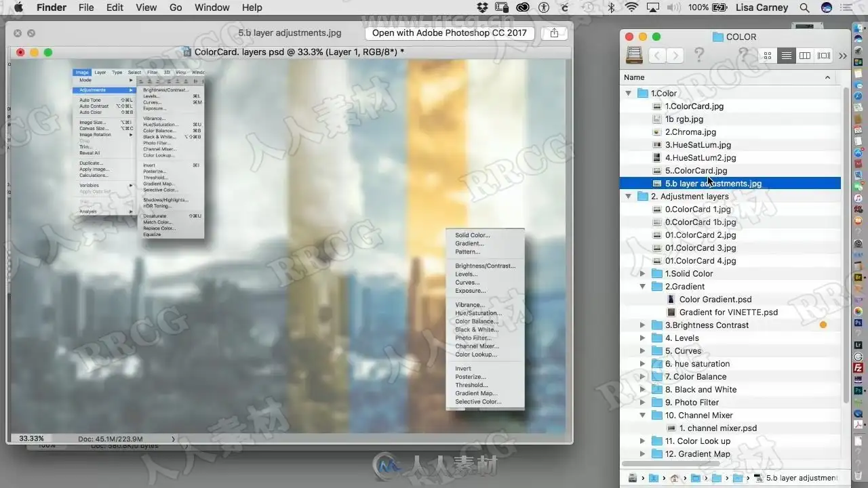Show more Finder toolbar items chevron

pos(843,56)
